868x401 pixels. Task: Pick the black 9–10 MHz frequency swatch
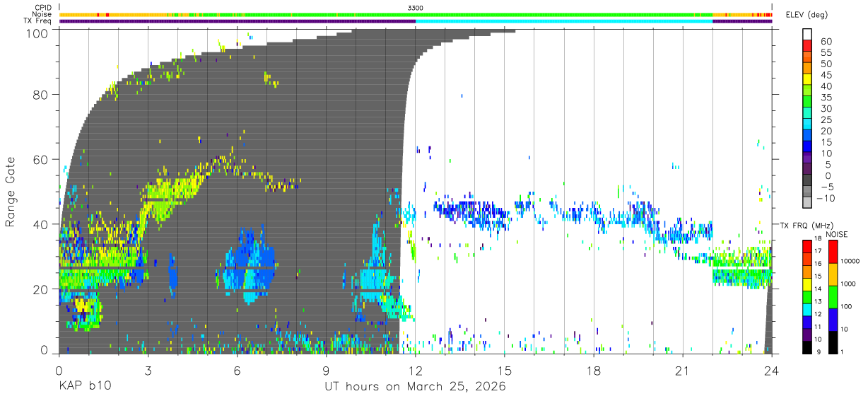pos(807,346)
